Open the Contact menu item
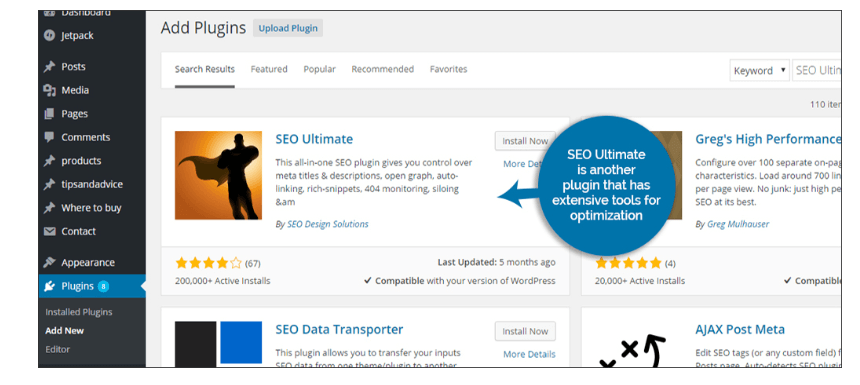The height and width of the screenshot is (385, 860). click(78, 231)
